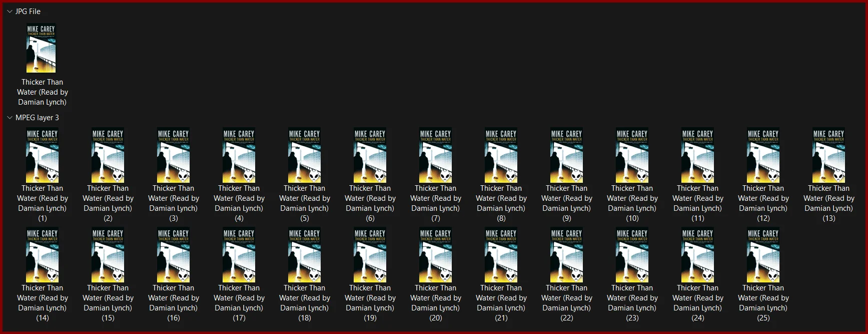Click file name label ending in (17)
This screenshot has height=334, width=868.
pyautogui.click(x=239, y=303)
